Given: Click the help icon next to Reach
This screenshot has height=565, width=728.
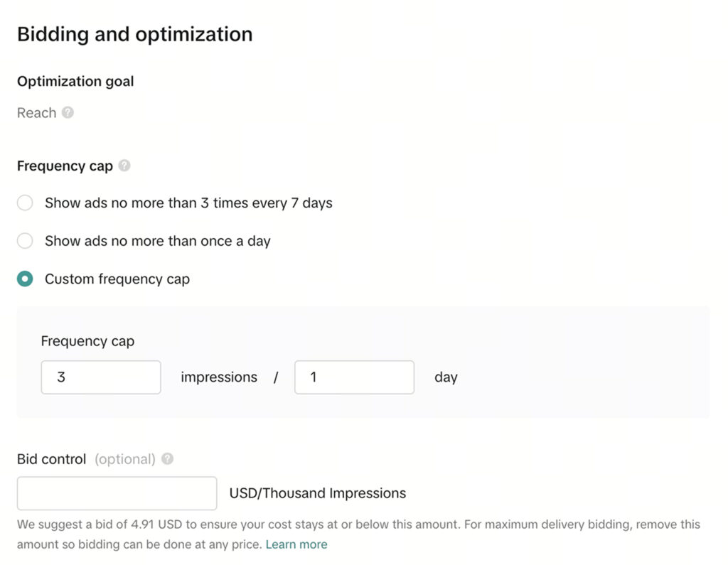Looking at the screenshot, I should [68, 112].
